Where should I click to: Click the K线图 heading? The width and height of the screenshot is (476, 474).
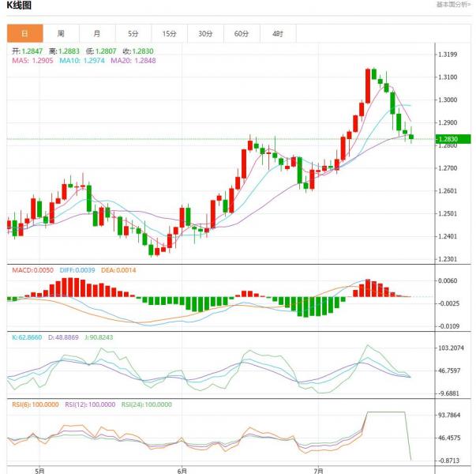[19, 6]
